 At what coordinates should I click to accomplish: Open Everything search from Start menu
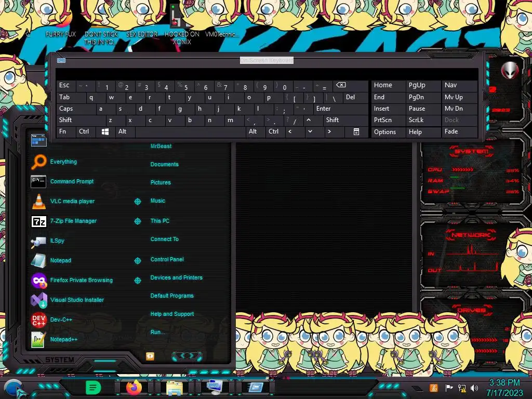(x=63, y=162)
